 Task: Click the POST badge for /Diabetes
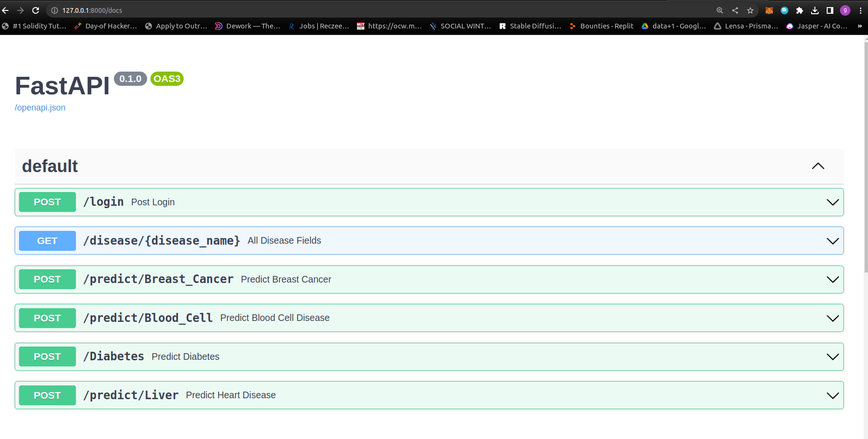tap(47, 357)
